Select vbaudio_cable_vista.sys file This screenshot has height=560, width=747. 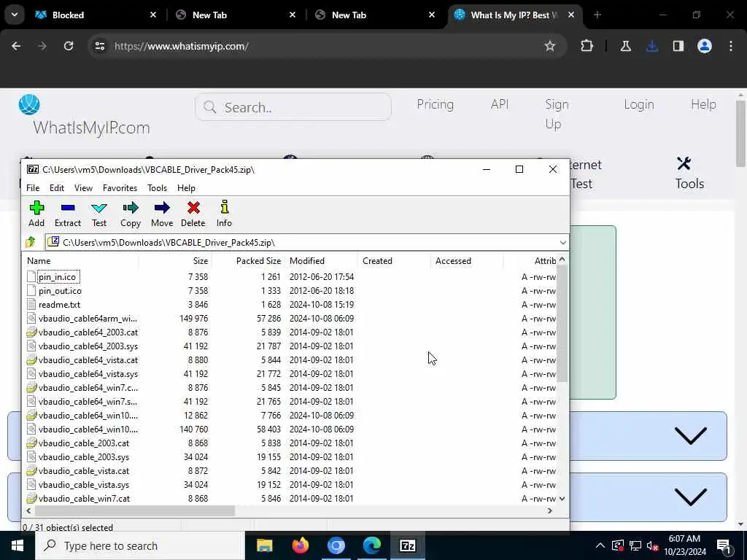(84, 485)
